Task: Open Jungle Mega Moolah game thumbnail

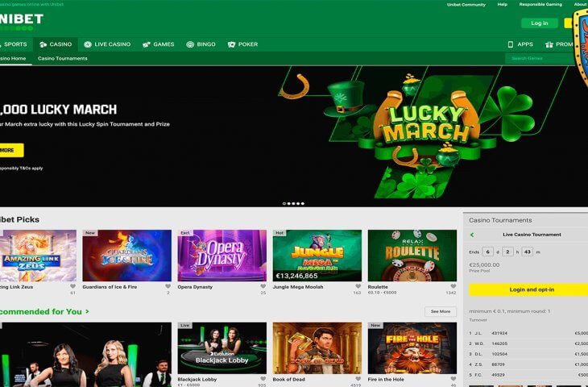Action: (317, 256)
